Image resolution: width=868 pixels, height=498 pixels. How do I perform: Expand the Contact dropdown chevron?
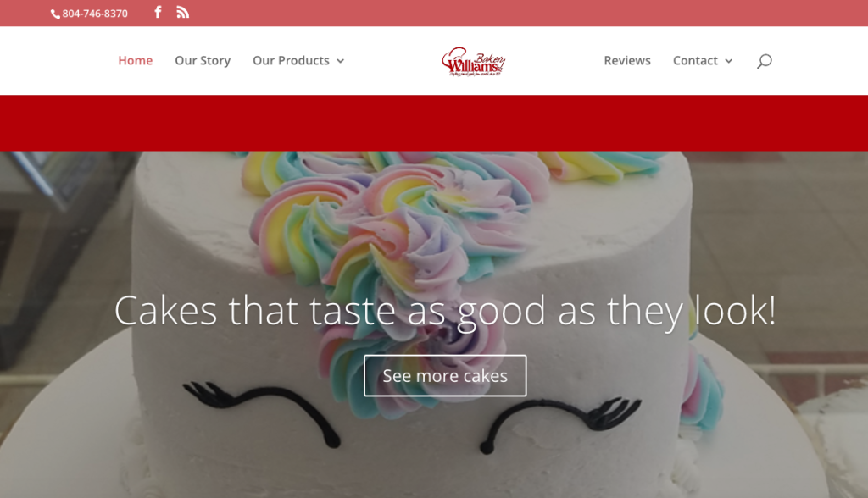pyautogui.click(x=728, y=61)
